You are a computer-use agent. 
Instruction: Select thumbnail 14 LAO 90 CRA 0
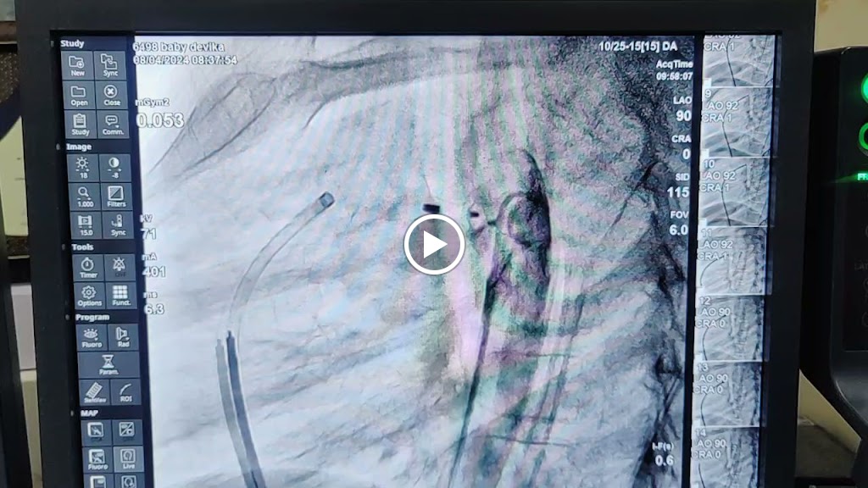click(x=725, y=457)
